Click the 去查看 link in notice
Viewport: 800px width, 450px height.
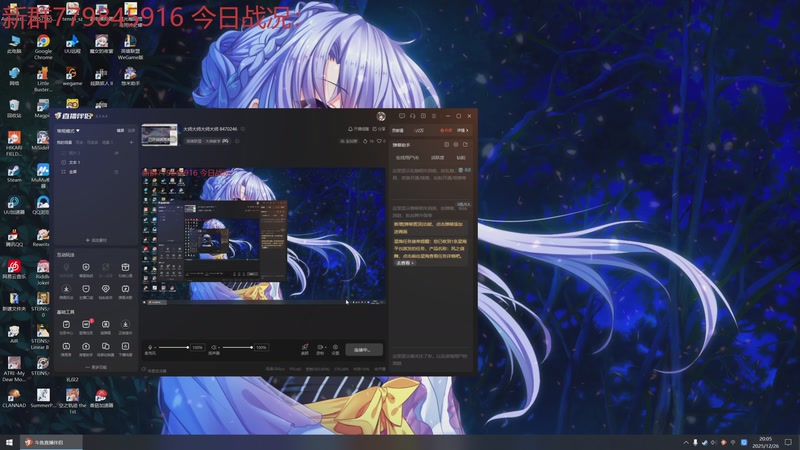[405, 263]
